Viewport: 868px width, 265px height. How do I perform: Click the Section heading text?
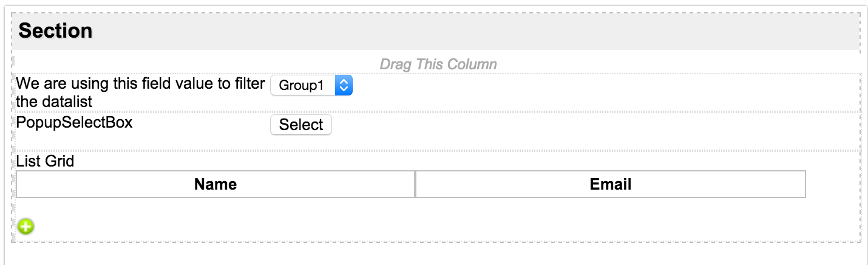pyautogui.click(x=56, y=31)
